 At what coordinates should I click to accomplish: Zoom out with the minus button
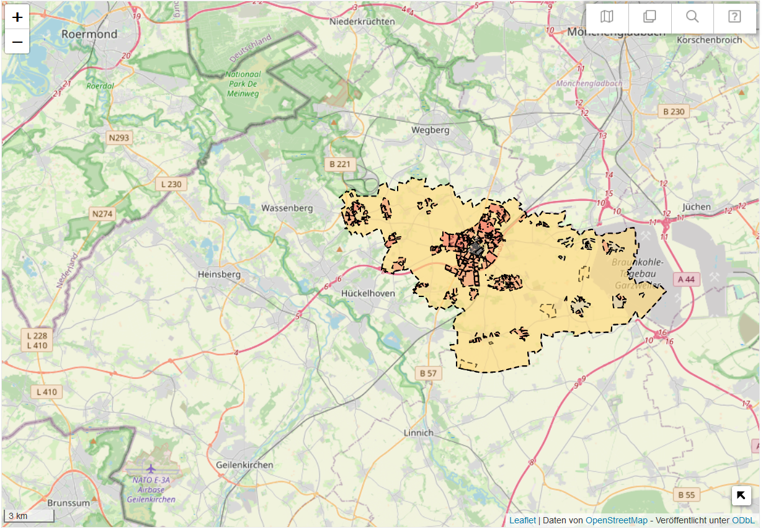pos(17,42)
